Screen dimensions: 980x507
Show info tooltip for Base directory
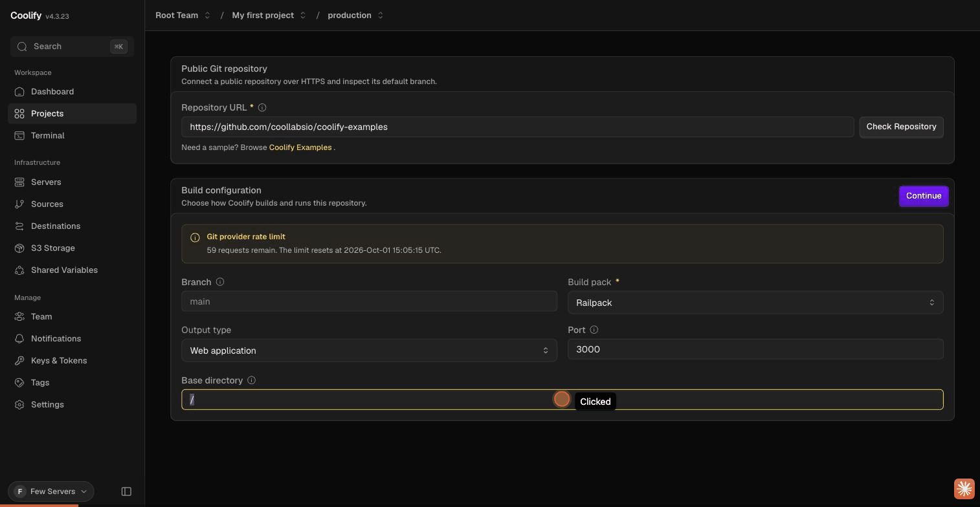tap(252, 380)
